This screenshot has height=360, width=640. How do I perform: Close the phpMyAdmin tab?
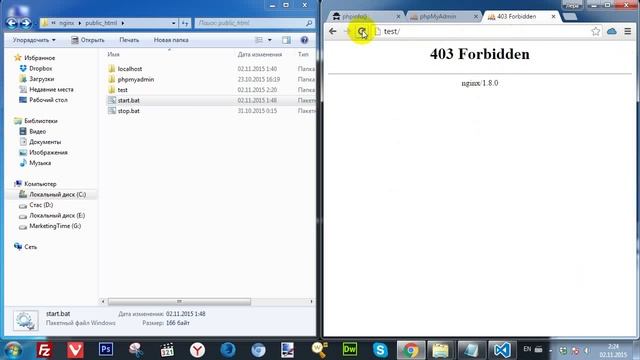[476, 16]
